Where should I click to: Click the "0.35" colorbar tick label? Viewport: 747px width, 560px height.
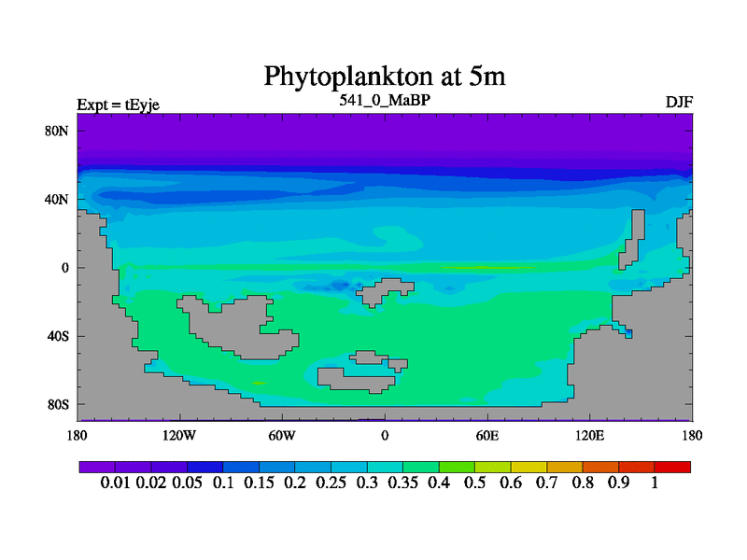coord(403,483)
